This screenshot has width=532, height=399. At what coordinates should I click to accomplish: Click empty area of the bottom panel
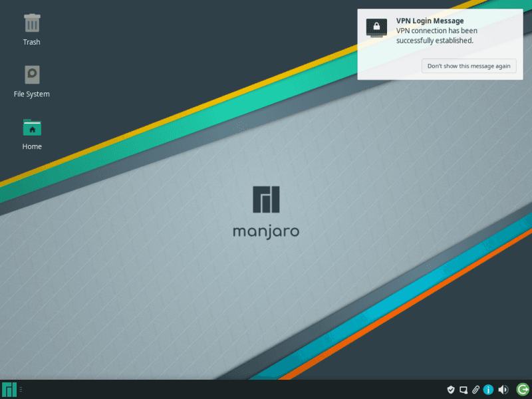tap(233, 390)
